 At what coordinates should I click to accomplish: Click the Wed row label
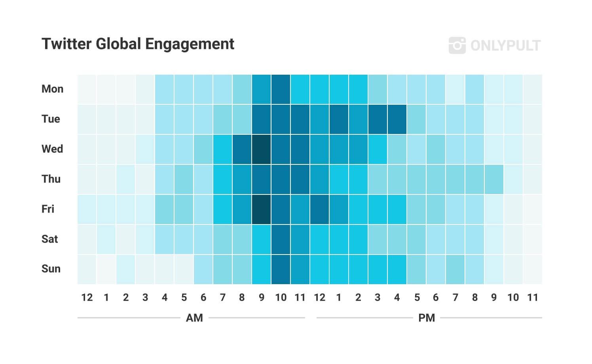52,149
